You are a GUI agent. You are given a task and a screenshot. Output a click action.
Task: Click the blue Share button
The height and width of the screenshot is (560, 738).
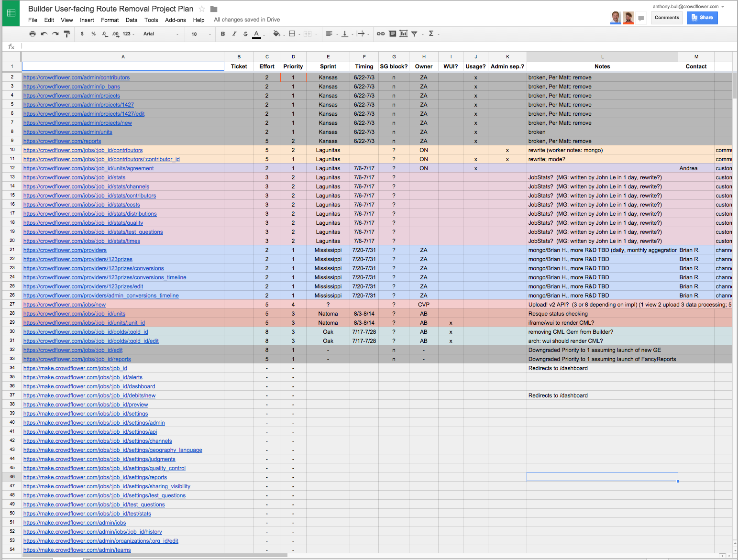coord(702,18)
